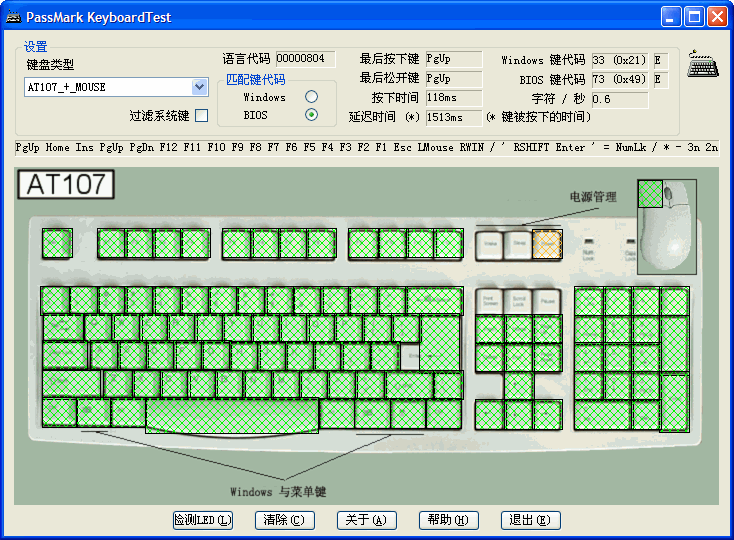Click the 字符 / 秒 value 0.6
734x540 pixels.
[x=620, y=99]
